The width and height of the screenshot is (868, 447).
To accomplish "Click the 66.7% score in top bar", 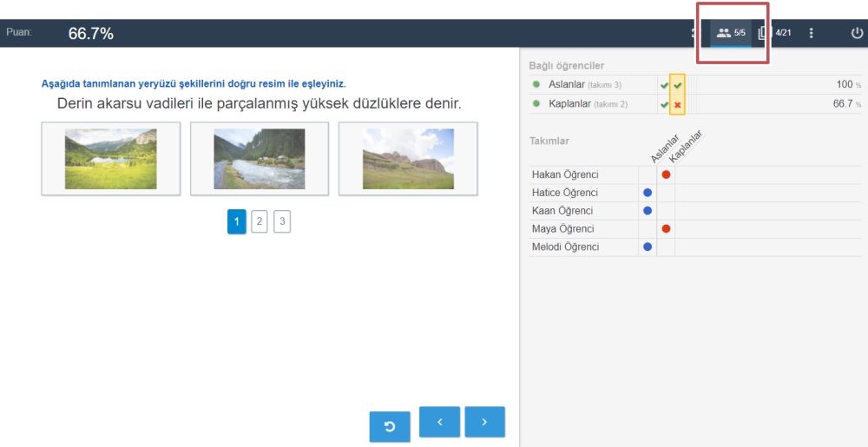I will pos(91,34).
